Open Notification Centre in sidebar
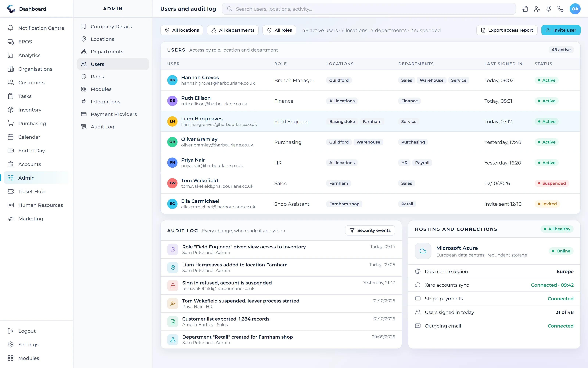This screenshot has height=368, width=588. 36,28
